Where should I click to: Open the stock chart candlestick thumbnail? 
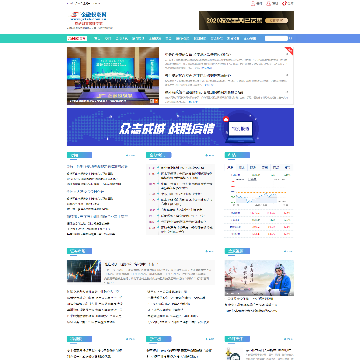tap(84, 271)
